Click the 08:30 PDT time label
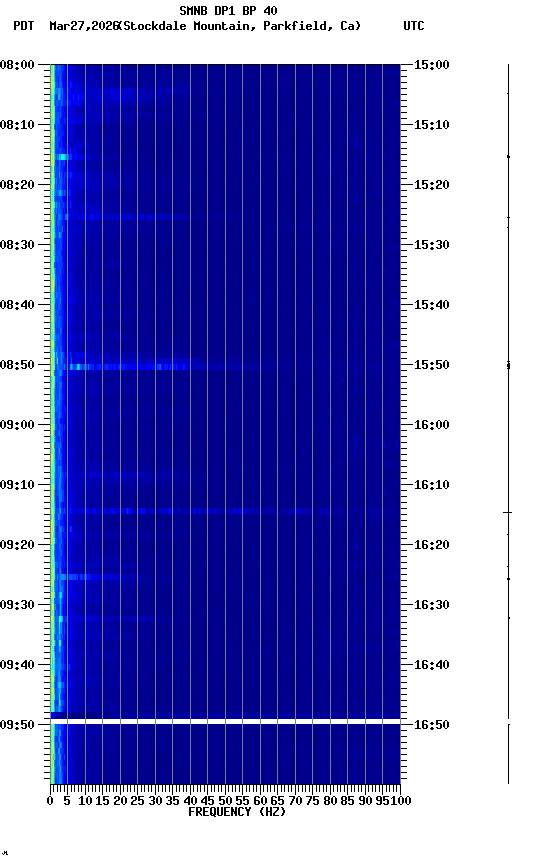Viewport: 552px width, 864px height. point(17,245)
